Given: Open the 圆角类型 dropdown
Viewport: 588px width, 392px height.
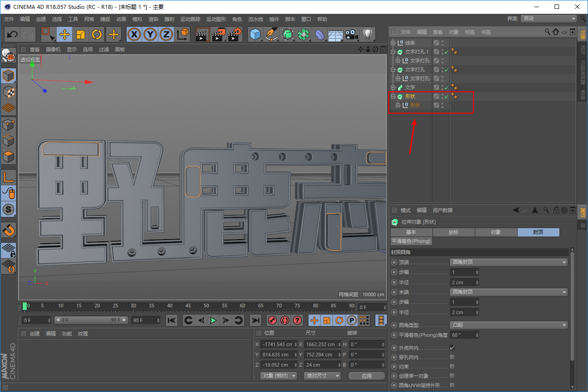Looking at the screenshot, I should pos(509,325).
